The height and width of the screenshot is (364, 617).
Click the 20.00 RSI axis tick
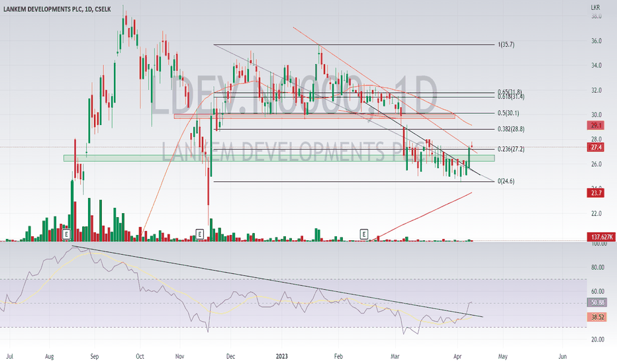point(598,340)
